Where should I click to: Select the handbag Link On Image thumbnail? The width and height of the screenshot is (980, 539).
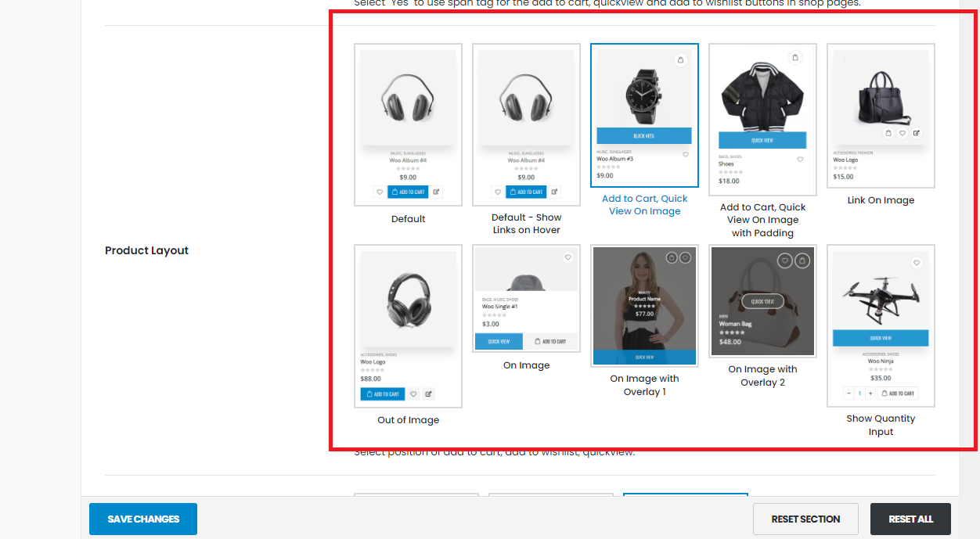(881, 115)
